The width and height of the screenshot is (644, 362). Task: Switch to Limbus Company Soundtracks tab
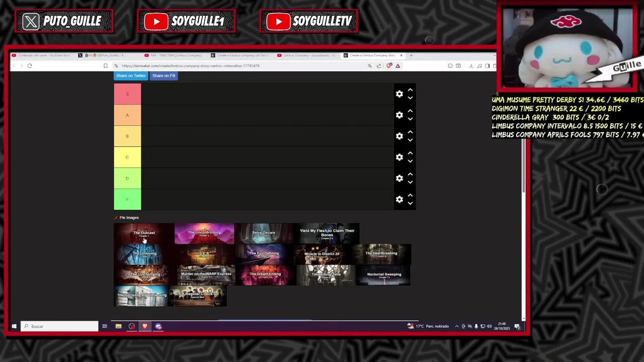click(306, 55)
